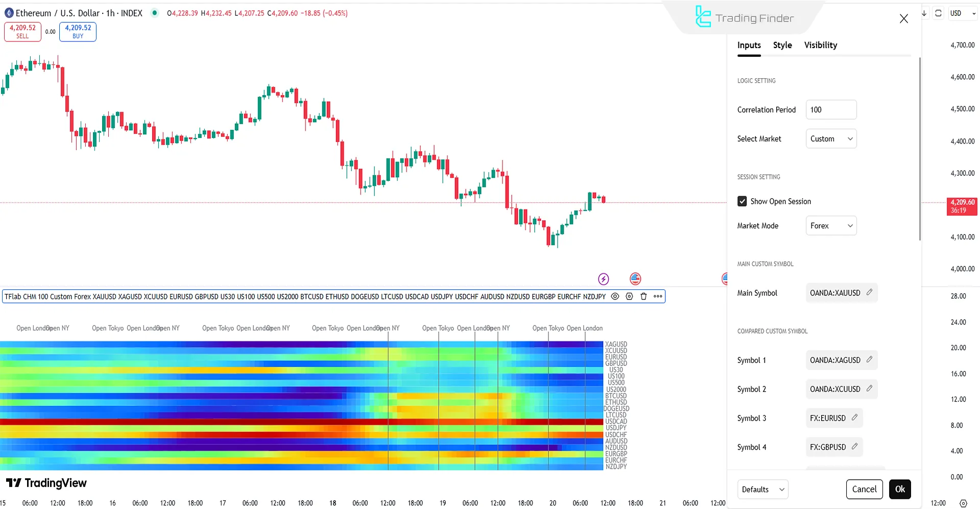Edit the Main Symbol using the pencil icon
The width and height of the screenshot is (980, 509).
(870, 292)
